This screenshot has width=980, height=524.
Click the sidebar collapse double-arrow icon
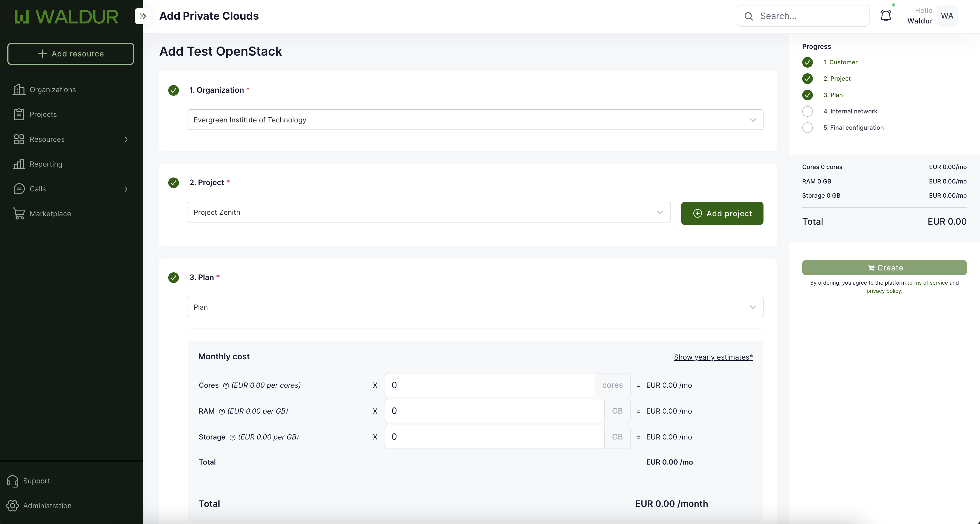[143, 16]
